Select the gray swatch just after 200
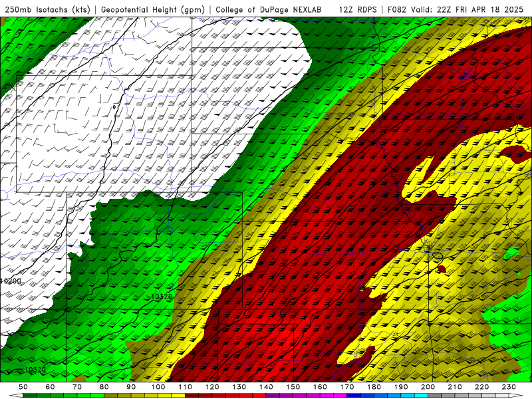This screenshot has width=532, height=399. (x=435, y=396)
